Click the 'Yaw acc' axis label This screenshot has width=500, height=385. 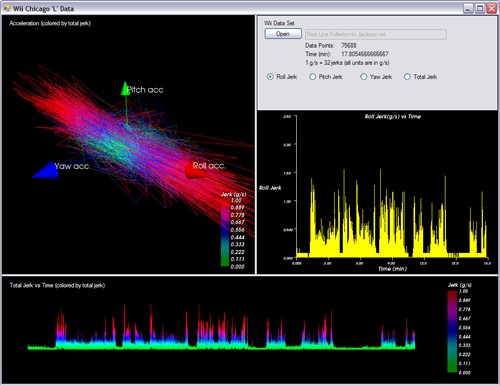point(72,166)
